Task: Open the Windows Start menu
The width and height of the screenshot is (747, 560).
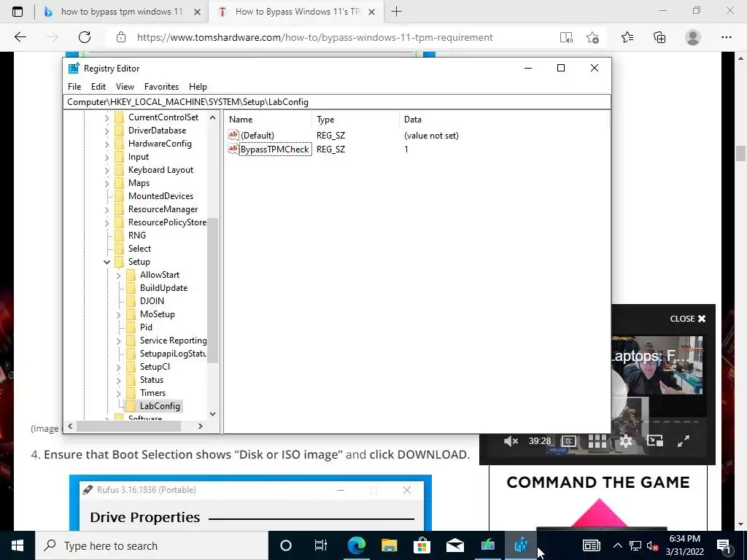Action: pos(18,545)
